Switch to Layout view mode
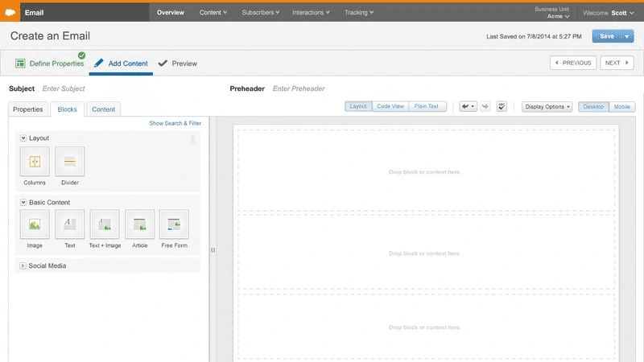644x362 pixels. pyautogui.click(x=358, y=106)
